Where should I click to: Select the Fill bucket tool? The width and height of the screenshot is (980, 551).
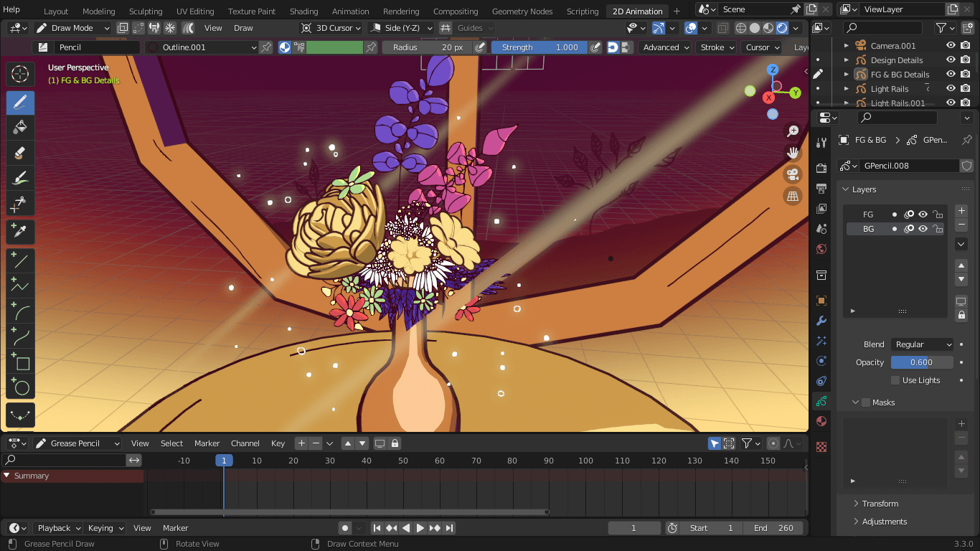20,127
